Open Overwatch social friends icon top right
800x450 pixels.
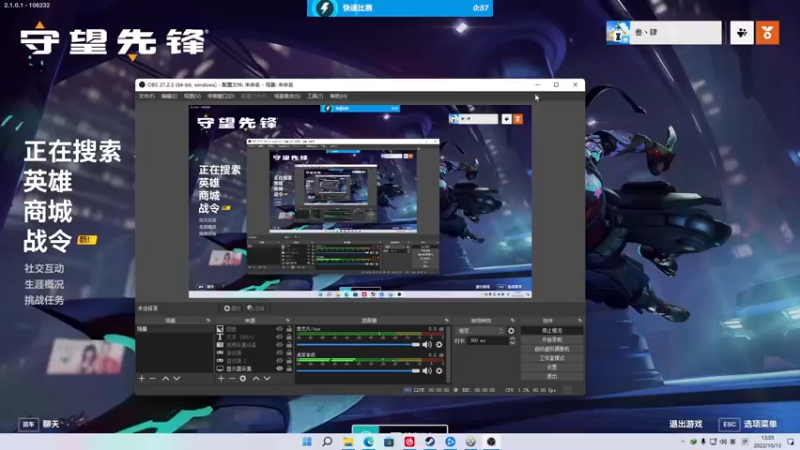point(742,33)
